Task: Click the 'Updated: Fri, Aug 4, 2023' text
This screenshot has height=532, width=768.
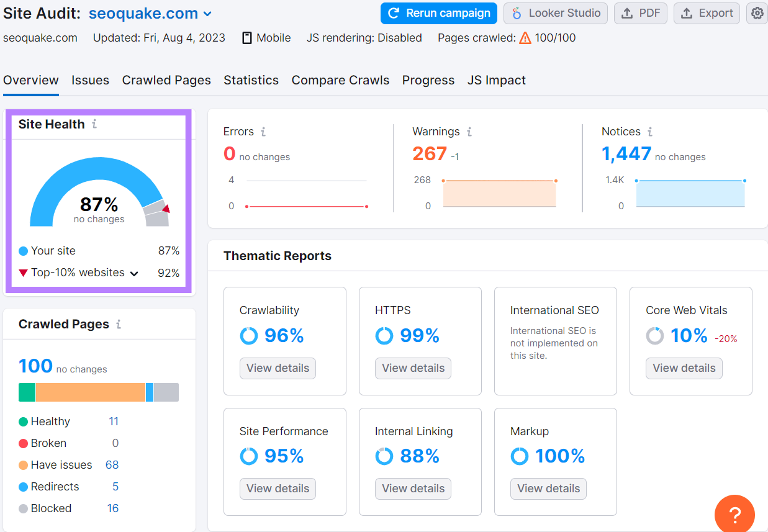Action: tap(159, 38)
